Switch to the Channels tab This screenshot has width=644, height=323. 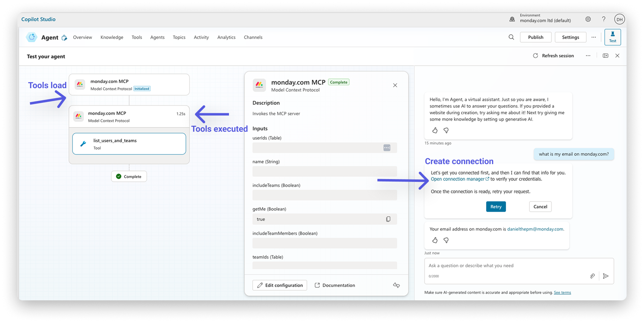[x=253, y=37]
